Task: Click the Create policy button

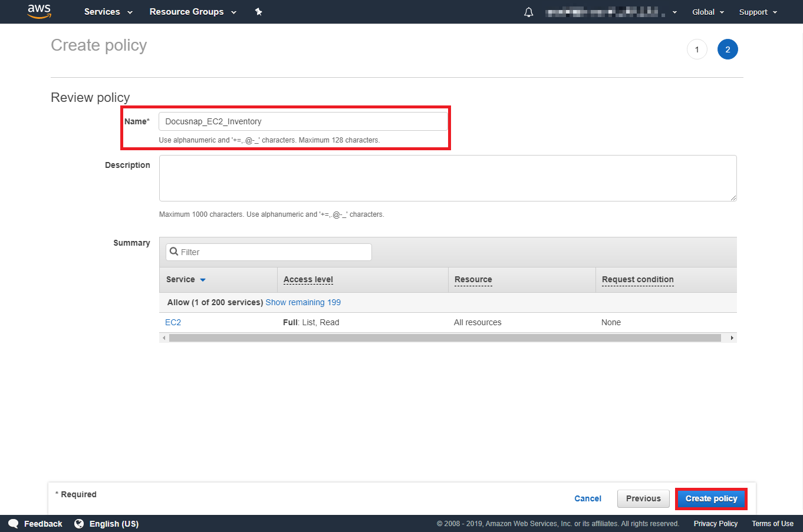Action: tap(711, 498)
